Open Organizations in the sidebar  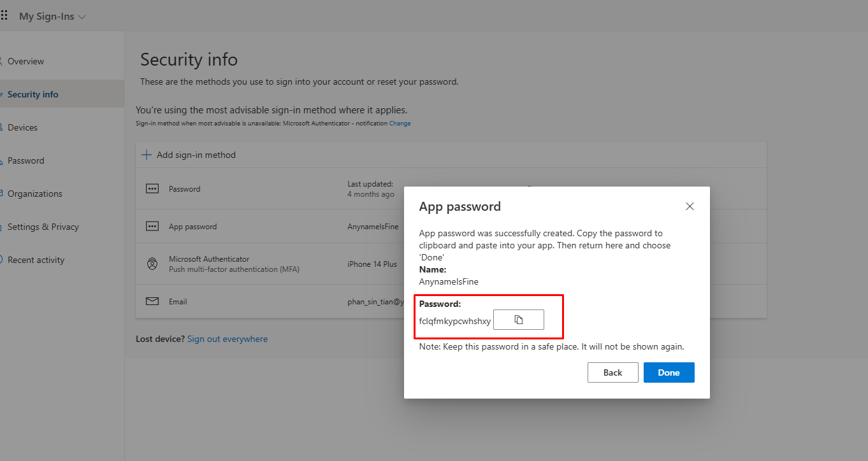pyautogui.click(x=35, y=194)
